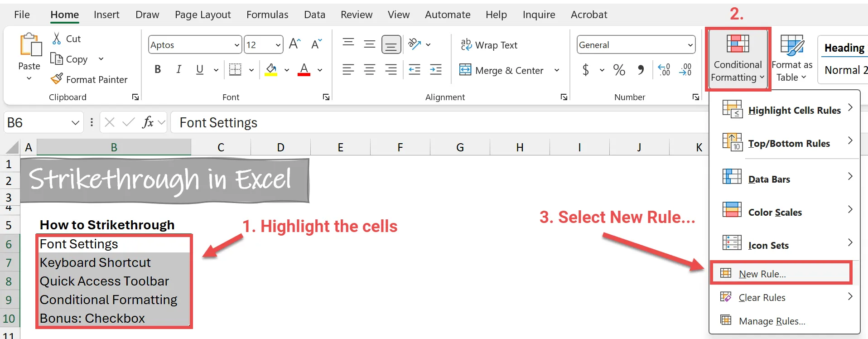The width and height of the screenshot is (868, 339).
Task: Apply the yellow fill color swatch
Action: click(271, 70)
